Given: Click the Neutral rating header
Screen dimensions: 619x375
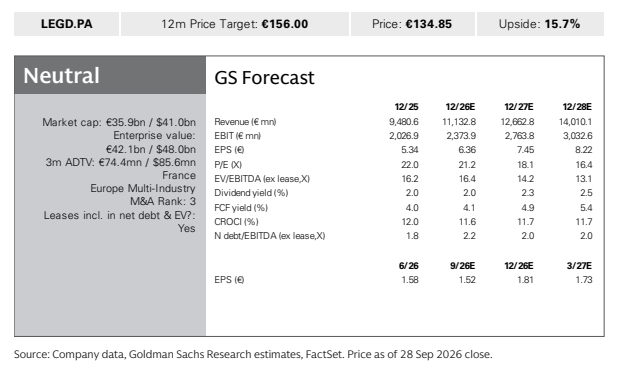Looking at the screenshot, I should [x=110, y=75].
